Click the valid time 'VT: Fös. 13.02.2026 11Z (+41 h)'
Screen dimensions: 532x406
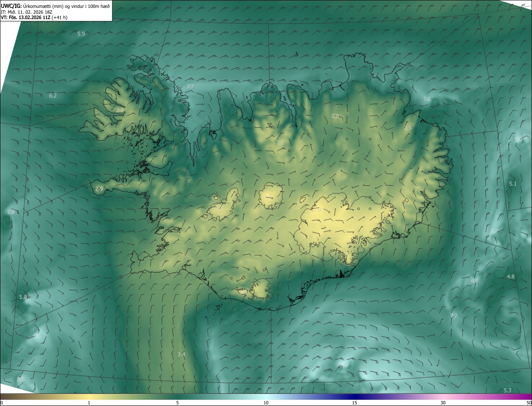[x=34, y=17]
